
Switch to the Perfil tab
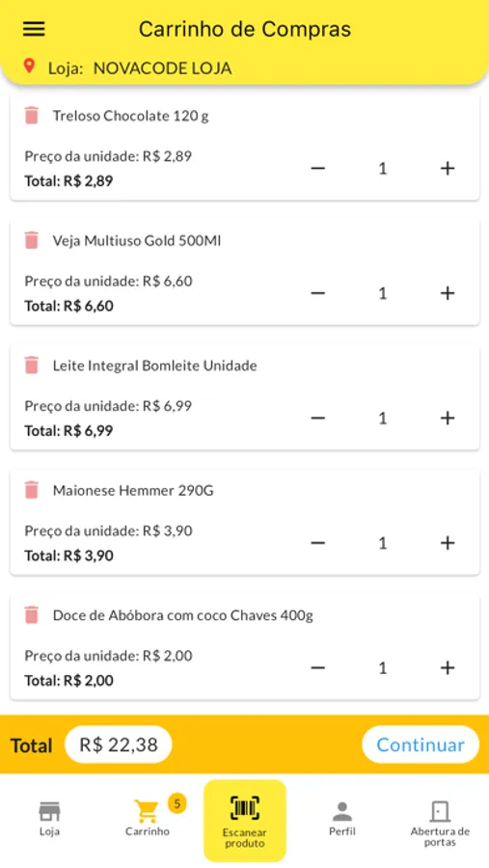342,819
